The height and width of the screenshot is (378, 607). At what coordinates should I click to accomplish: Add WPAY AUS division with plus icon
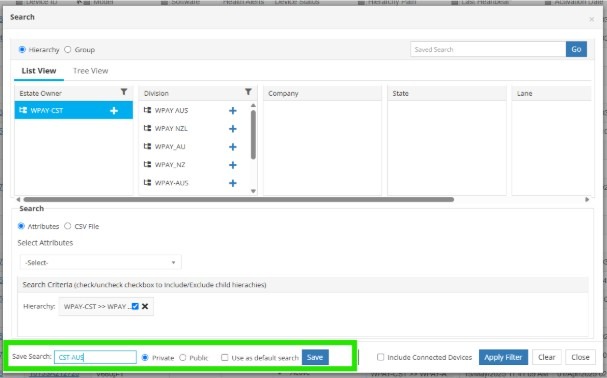coord(233,111)
